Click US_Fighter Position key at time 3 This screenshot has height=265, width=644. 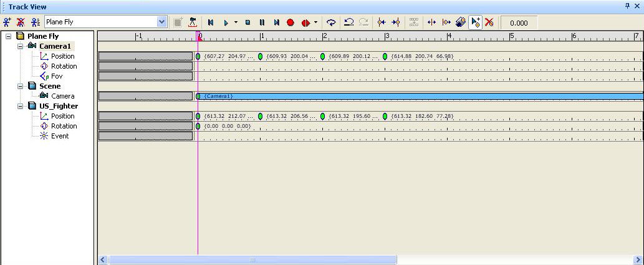pos(385,116)
